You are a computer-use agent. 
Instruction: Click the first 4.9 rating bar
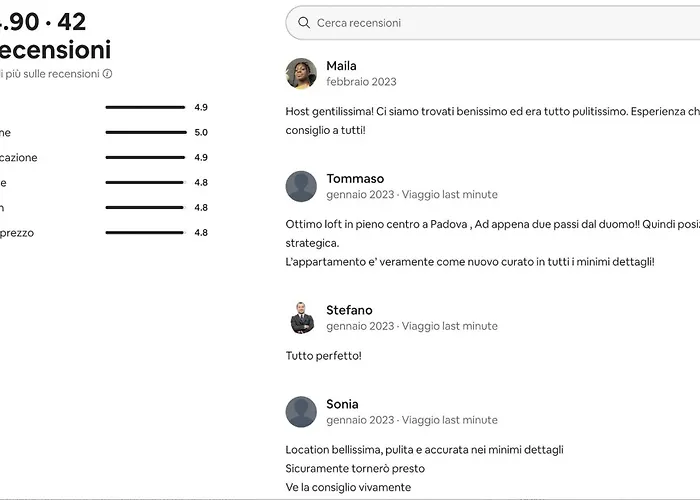145,108
